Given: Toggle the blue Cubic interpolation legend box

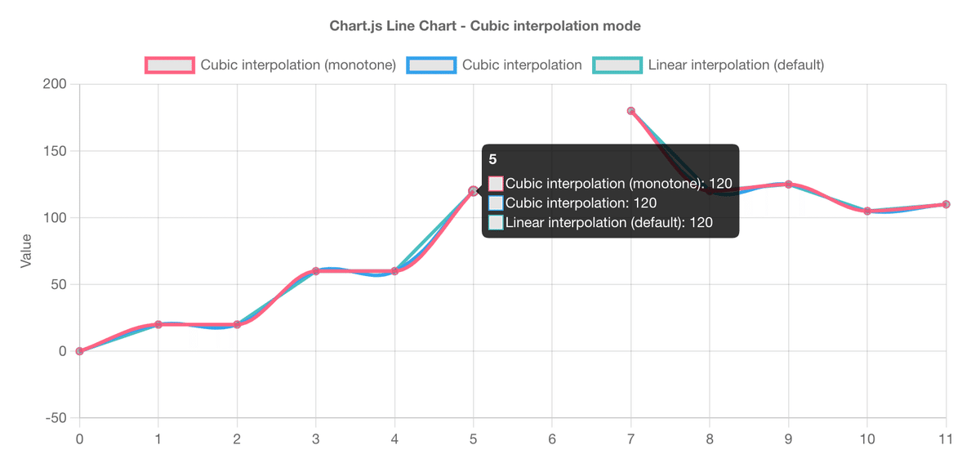Looking at the screenshot, I should [x=431, y=65].
